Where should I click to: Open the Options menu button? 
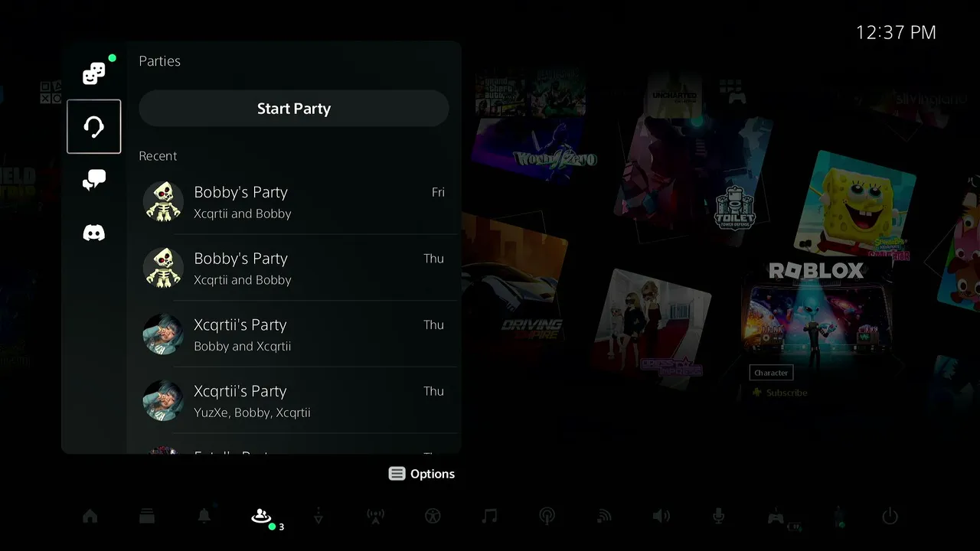coord(422,474)
